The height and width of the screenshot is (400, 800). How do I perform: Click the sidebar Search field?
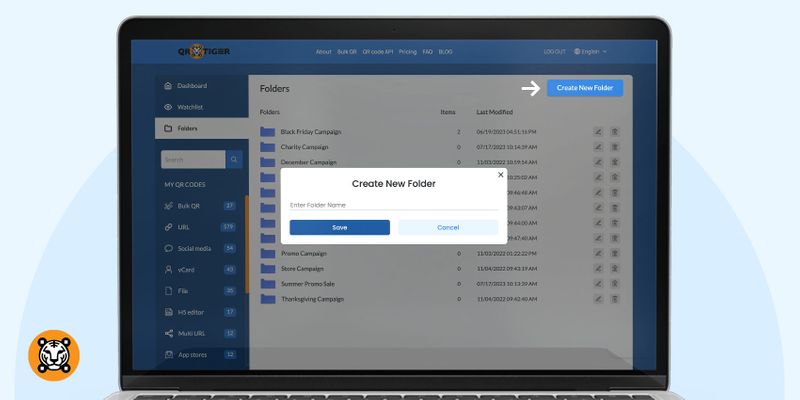coord(193,160)
